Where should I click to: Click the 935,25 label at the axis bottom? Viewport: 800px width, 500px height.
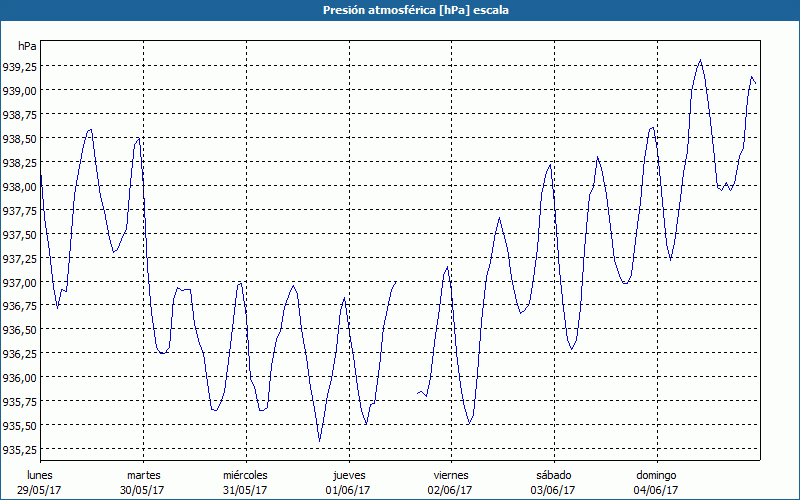tap(20, 450)
